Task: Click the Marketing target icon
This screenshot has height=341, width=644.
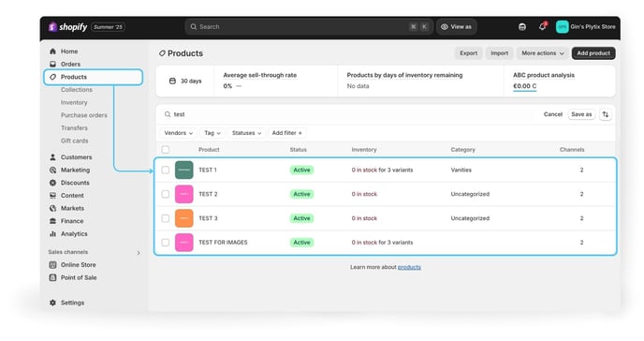Action: (x=52, y=170)
